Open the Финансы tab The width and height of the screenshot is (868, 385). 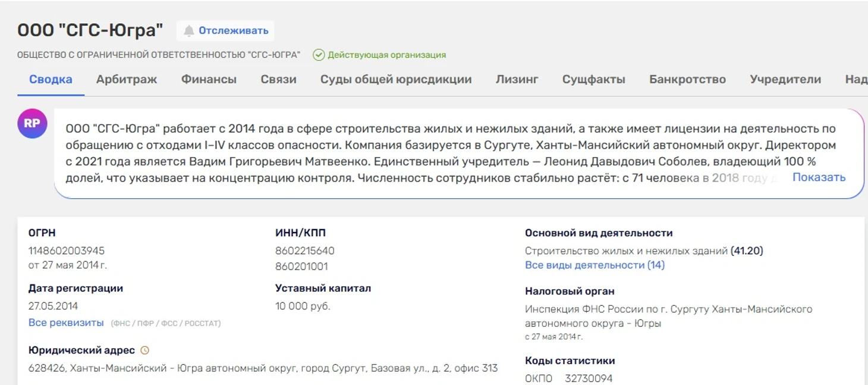tap(209, 79)
